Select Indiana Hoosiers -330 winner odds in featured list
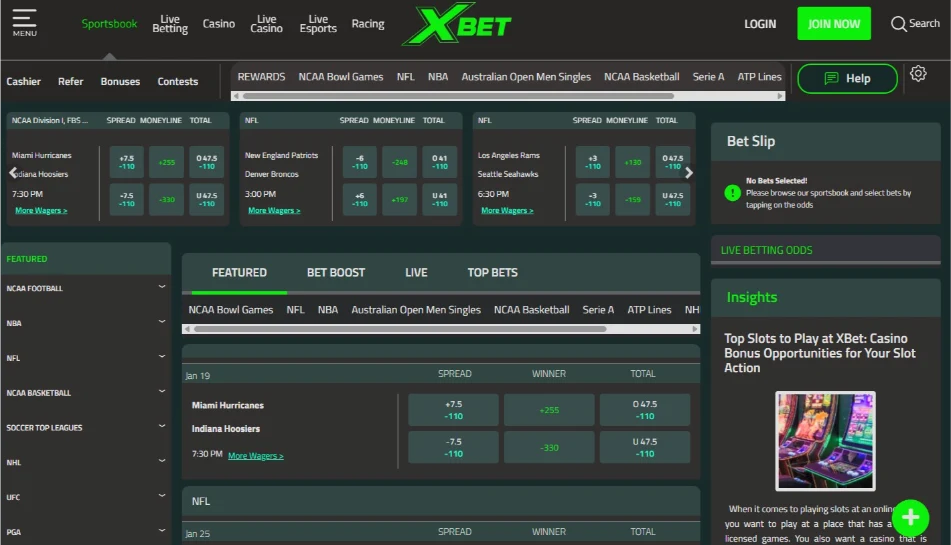The height and width of the screenshot is (545, 951). click(x=549, y=447)
